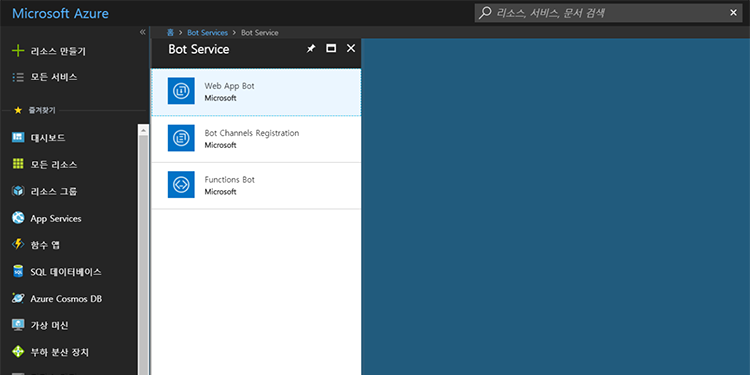Click Microsoft publisher under Bot Channels Registration

pyautogui.click(x=221, y=145)
